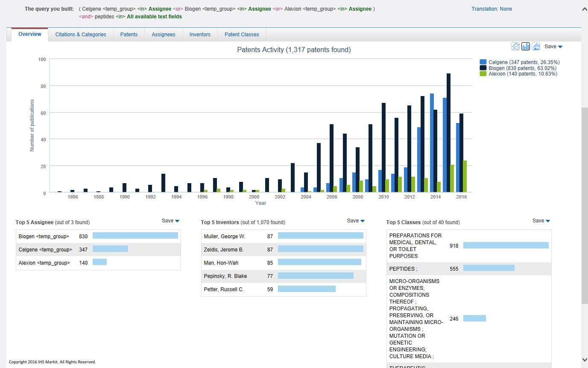
Task: Click inventor Zeldis, Jerome B.
Action: point(223,250)
